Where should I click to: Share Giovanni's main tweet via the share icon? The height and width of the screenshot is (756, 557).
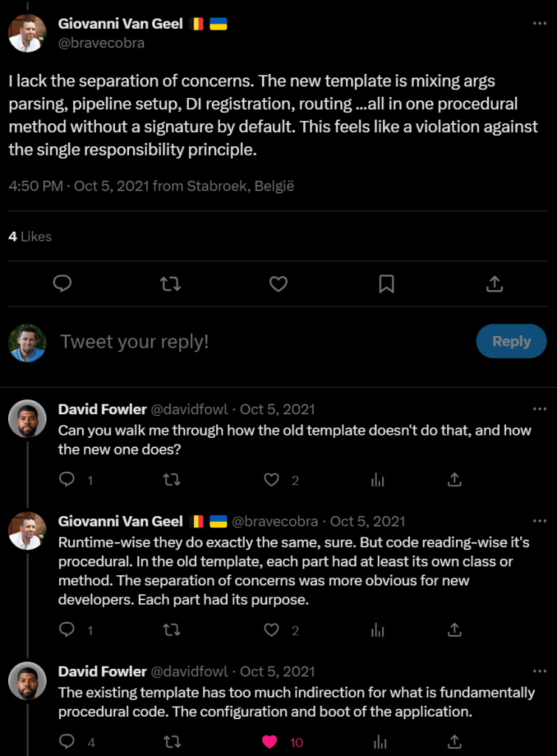click(x=495, y=283)
